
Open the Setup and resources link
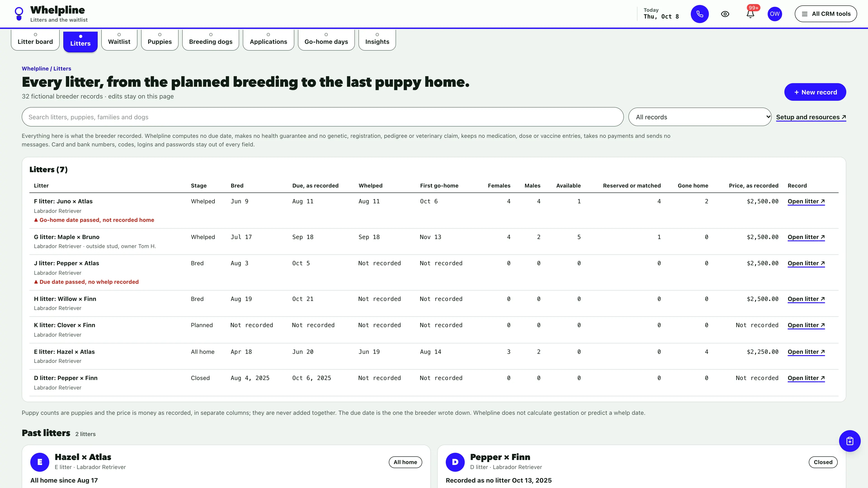coord(811,117)
